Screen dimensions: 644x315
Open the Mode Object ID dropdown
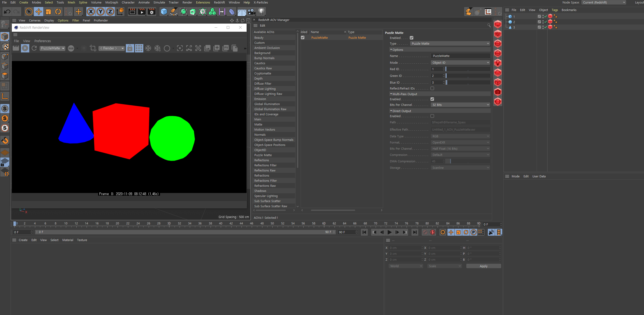click(x=461, y=63)
